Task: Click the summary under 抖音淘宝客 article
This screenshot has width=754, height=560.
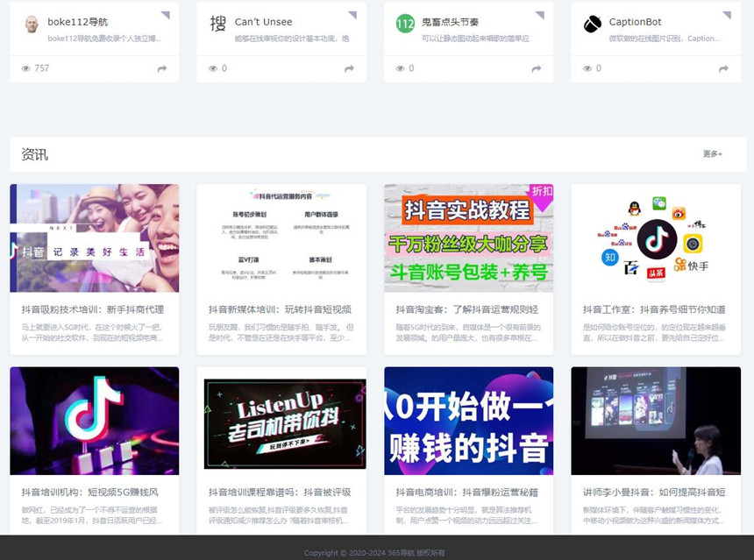Action: pyautogui.click(x=468, y=333)
